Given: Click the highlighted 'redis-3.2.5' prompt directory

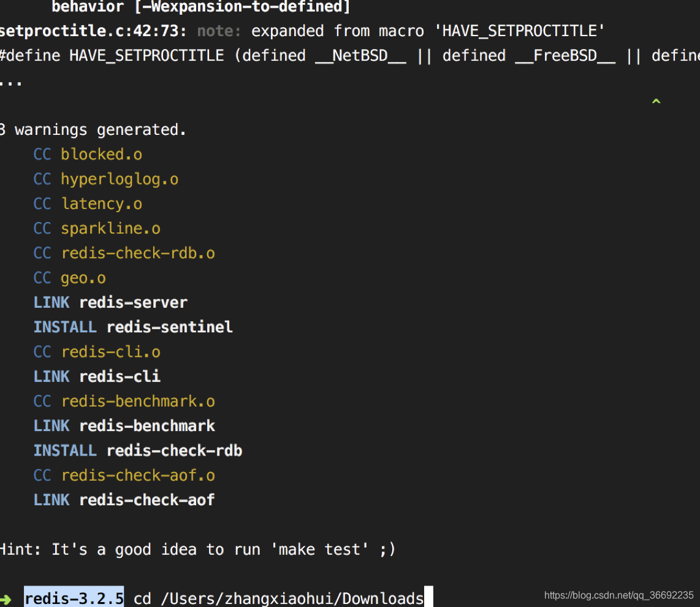Looking at the screenshot, I should (x=74, y=598).
